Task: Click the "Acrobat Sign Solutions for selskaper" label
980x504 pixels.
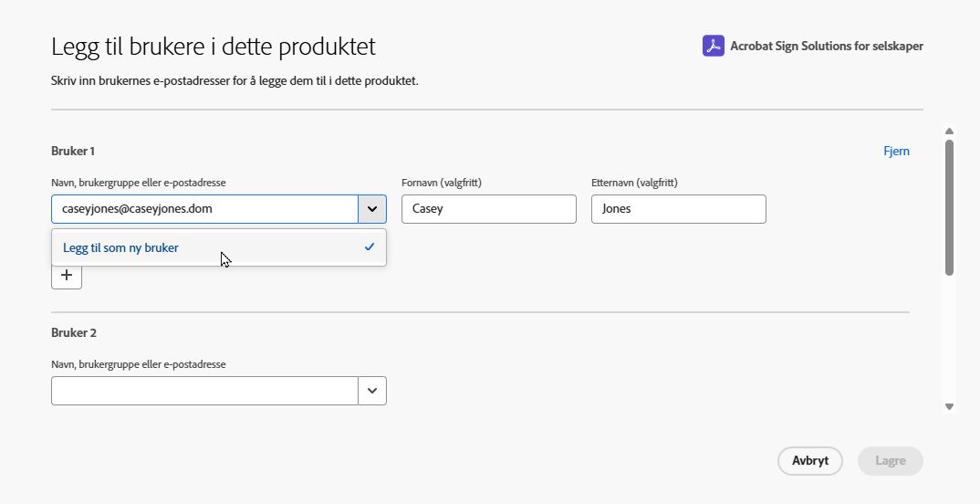Action: (x=827, y=46)
